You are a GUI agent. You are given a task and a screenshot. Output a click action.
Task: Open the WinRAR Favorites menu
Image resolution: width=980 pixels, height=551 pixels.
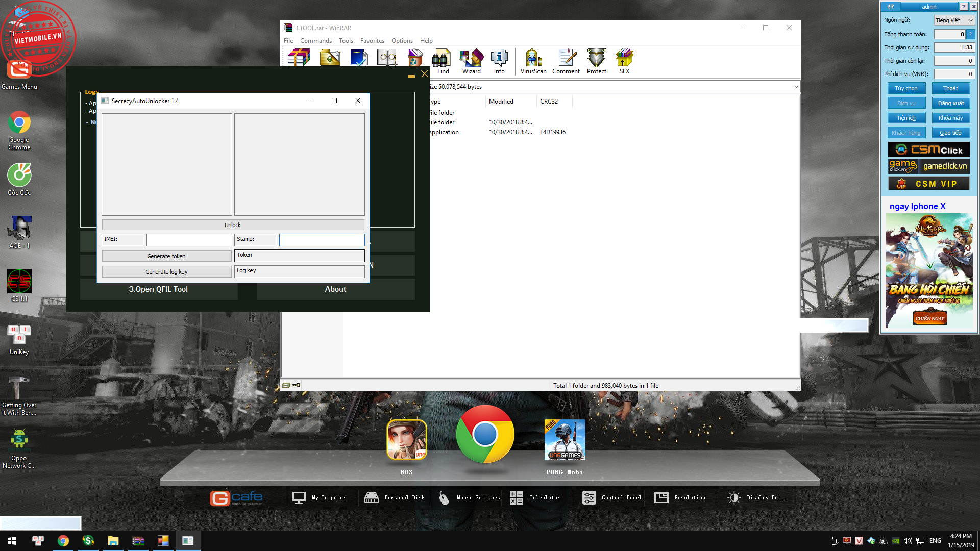click(372, 41)
